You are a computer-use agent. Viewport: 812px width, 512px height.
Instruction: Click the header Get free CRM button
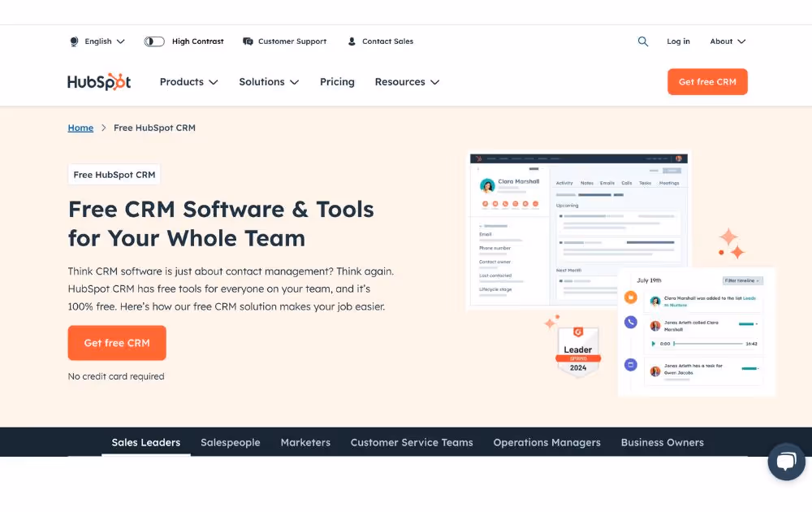pos(707,82)
